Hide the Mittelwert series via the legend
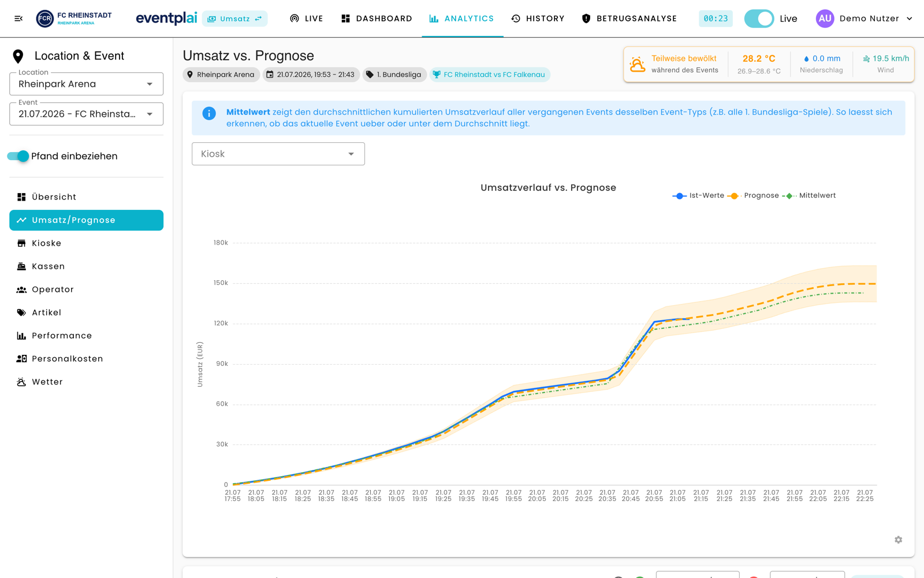The image size is (924, 578). coord(809,195)
